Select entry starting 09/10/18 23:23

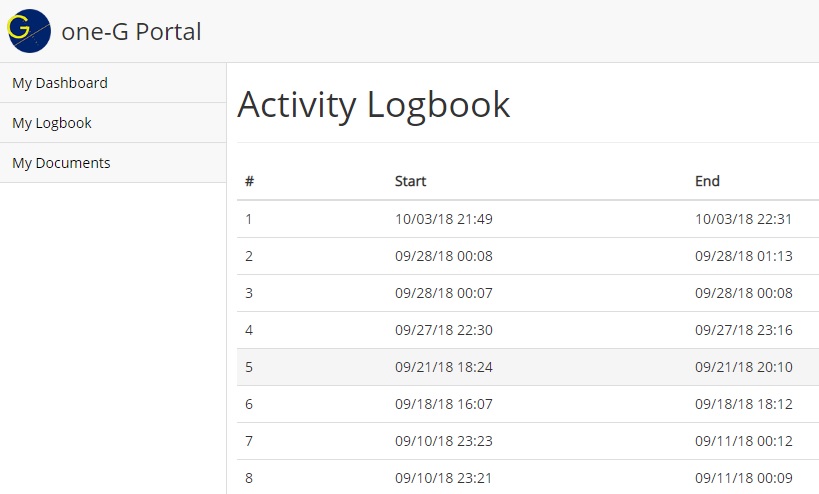coord(444,441)
